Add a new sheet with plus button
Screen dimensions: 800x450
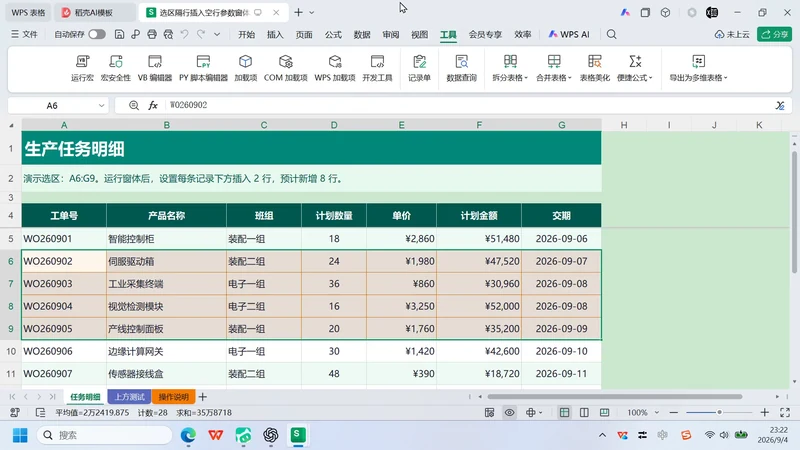click(x=203, y=396)
